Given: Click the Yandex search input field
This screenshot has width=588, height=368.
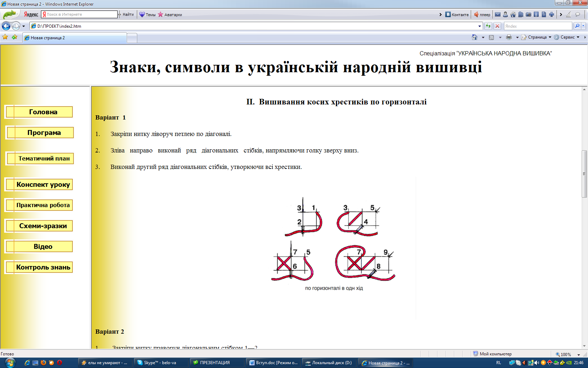Looking at the screenshot, I should [x=79, y=14].
